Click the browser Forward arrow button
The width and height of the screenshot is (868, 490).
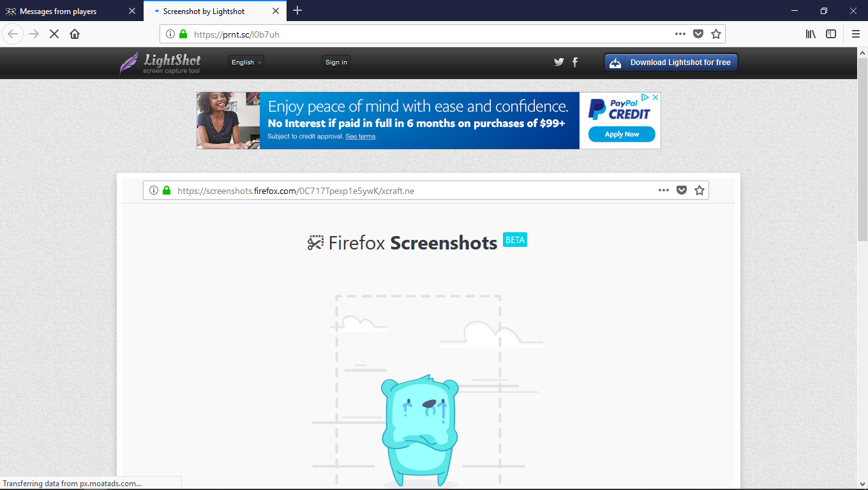pos(34,34)
